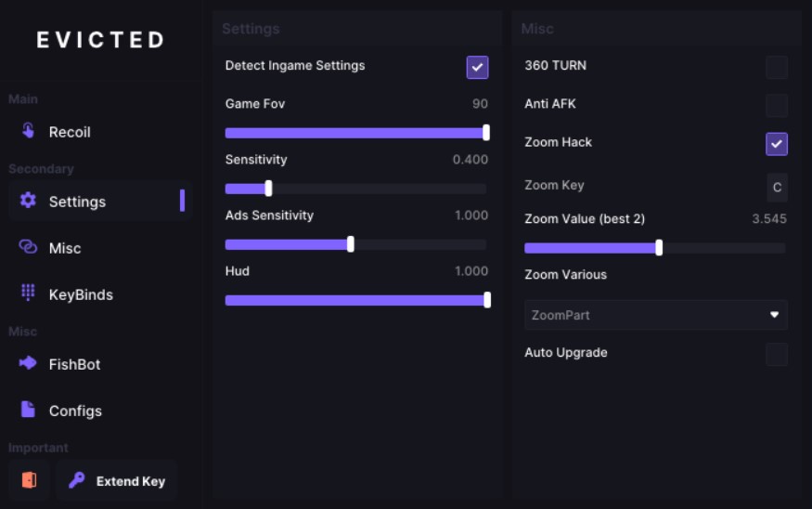Click the Recoil icon in the sidebar
Image resolution: width=812 pixels, height=509 pixels.
point(28,131)
